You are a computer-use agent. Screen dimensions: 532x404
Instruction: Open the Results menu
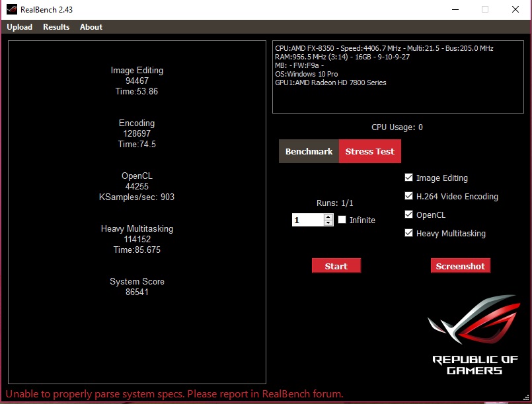[56, 27]
